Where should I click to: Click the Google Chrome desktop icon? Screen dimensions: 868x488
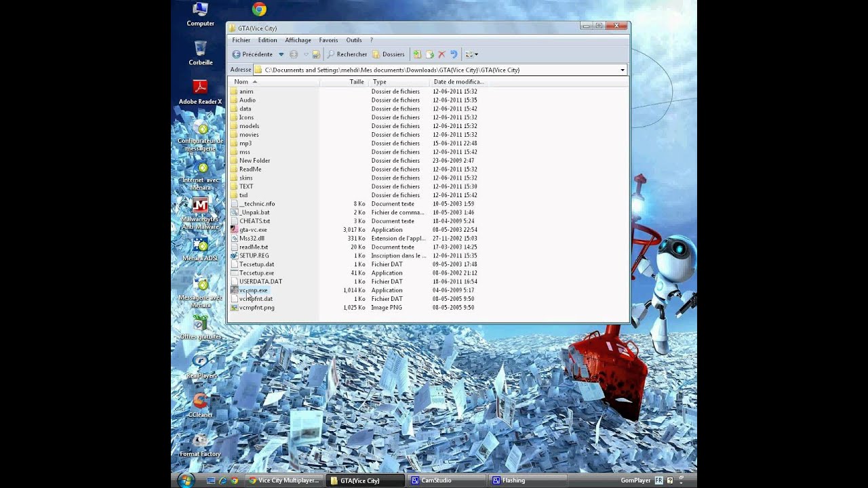pos(259,9)
